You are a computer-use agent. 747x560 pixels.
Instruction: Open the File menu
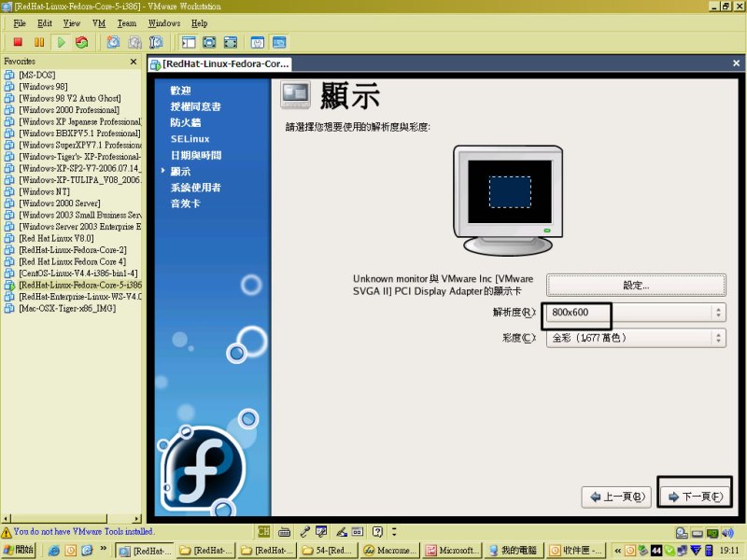(20, 23)
